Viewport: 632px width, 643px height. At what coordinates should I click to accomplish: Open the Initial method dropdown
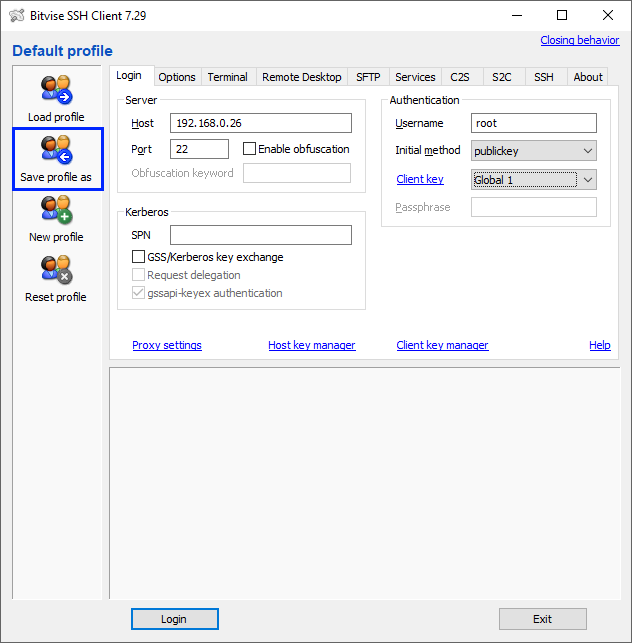534,151
